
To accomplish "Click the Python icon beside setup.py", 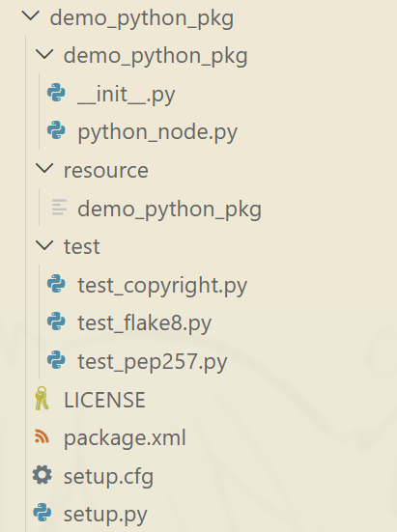I will (x=43, y=513).
